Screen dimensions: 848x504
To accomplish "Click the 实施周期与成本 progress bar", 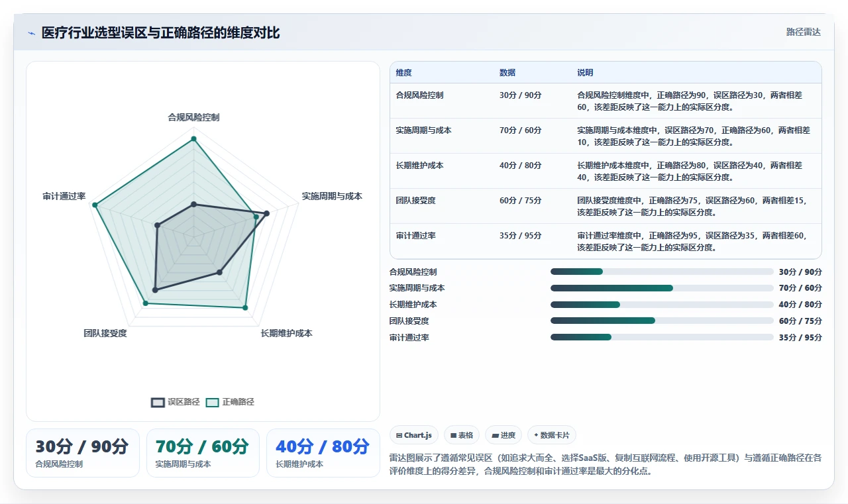I will coord(662,288).
